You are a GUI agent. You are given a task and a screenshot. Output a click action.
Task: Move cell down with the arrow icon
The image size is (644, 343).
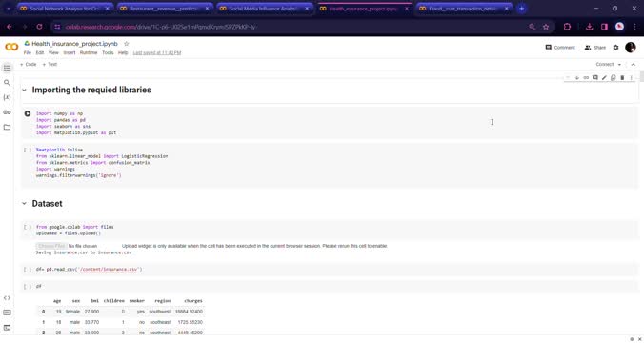click(577, 77)
